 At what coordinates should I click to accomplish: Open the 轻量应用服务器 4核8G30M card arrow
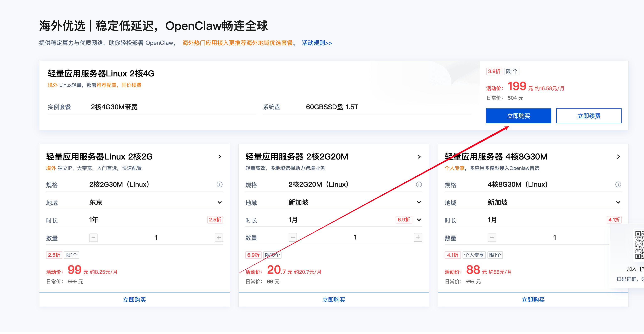618,157
